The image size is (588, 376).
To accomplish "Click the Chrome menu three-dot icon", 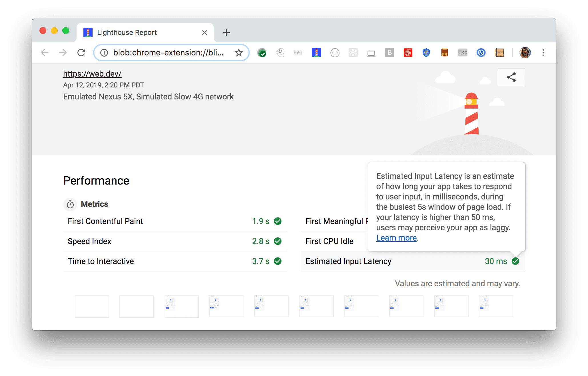I will [543, 52].
